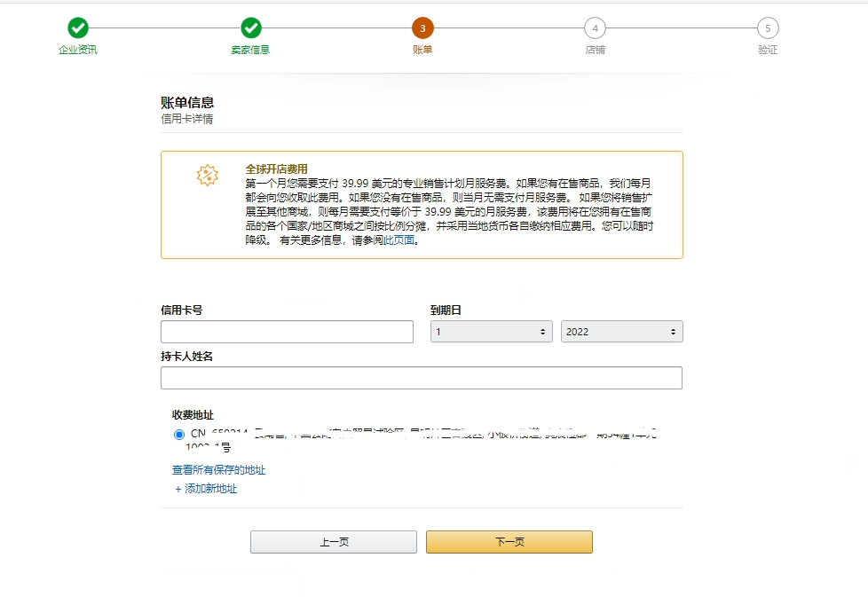This screenshot has width=868, height=597.
Task: Open the expiration month dropdown
Action: tap(491, 331)
